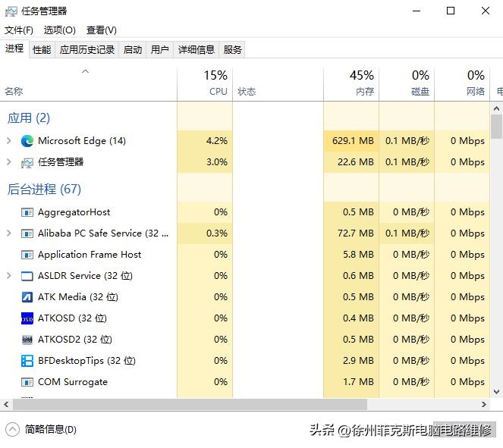Collapse to 简略信息 view with arrow toggle
The image size is (503, 448).
[x=12, y=429]
